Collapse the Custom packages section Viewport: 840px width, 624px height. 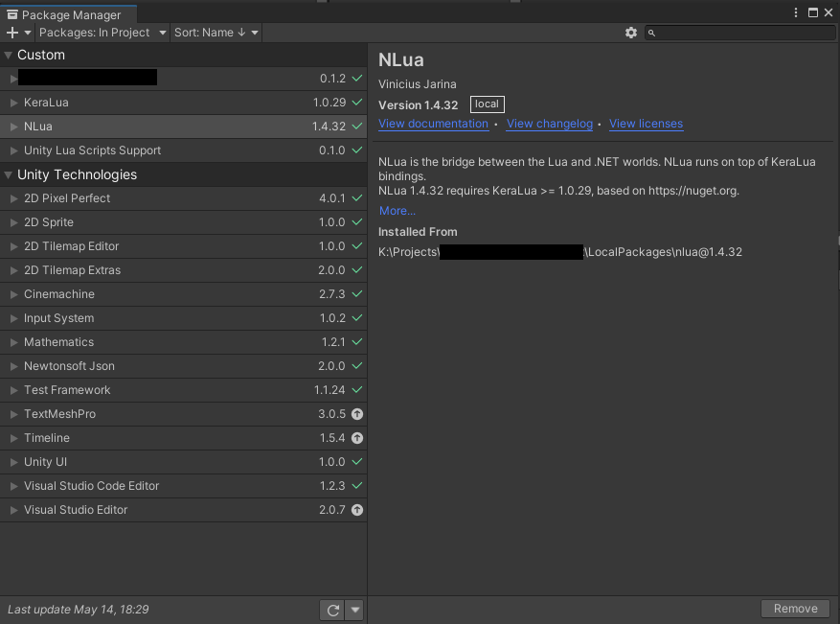tap(9, 55)
